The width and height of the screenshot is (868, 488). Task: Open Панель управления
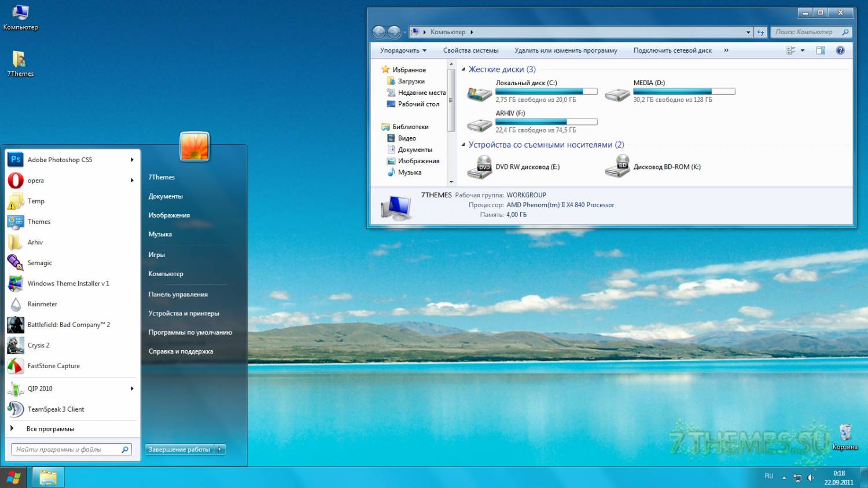(178, 295)
